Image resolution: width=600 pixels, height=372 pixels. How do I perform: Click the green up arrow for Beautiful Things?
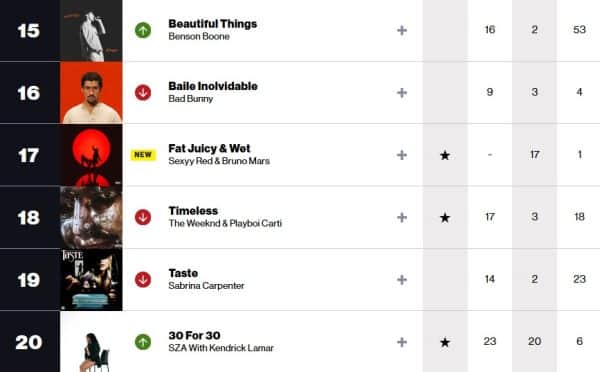point(143,30)
